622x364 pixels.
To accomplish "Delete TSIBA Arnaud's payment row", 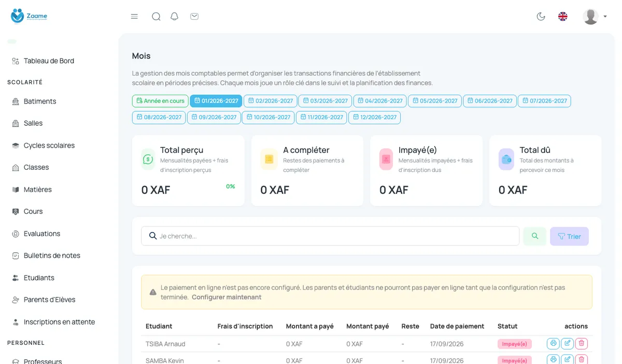I will tap(582, 343).
